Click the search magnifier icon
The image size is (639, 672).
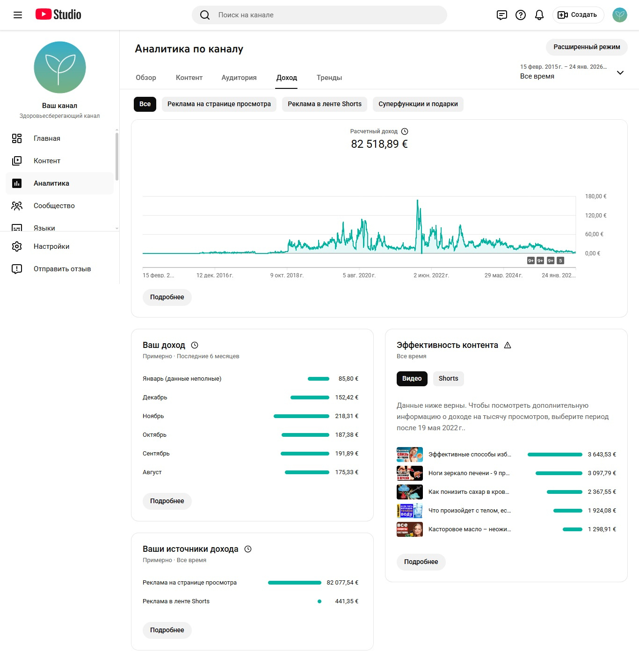click(x=205, y=15)
